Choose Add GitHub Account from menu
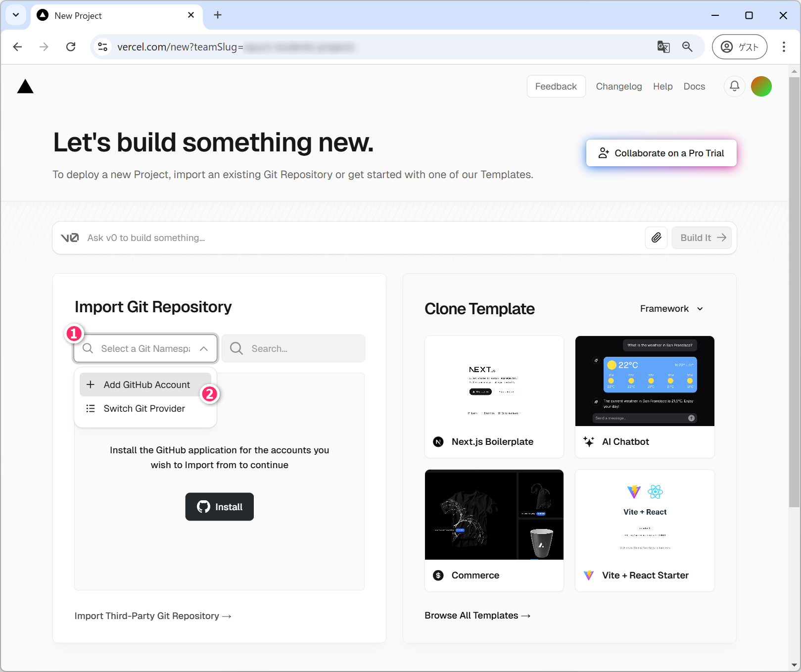801x672 pixels. (146, 385)
